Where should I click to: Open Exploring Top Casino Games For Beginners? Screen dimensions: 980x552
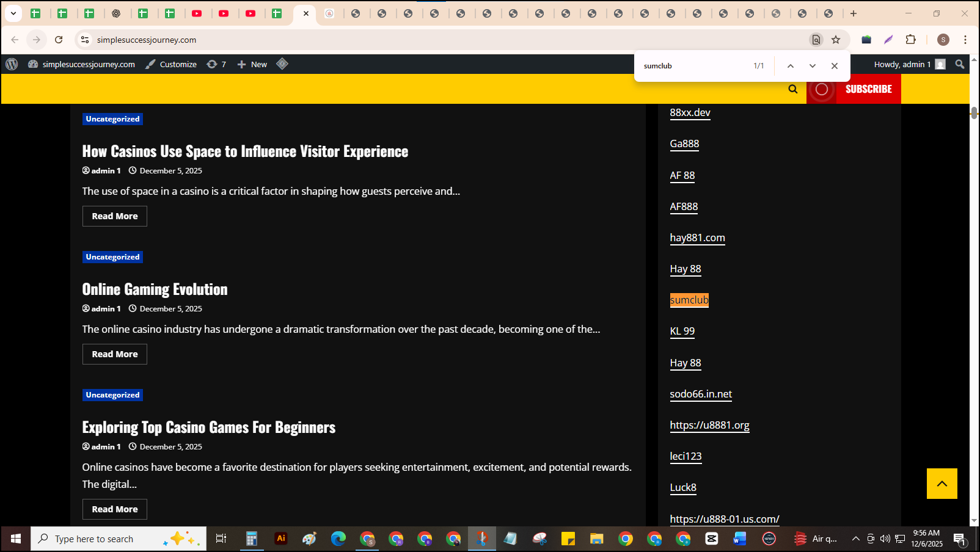click(209, 427)
